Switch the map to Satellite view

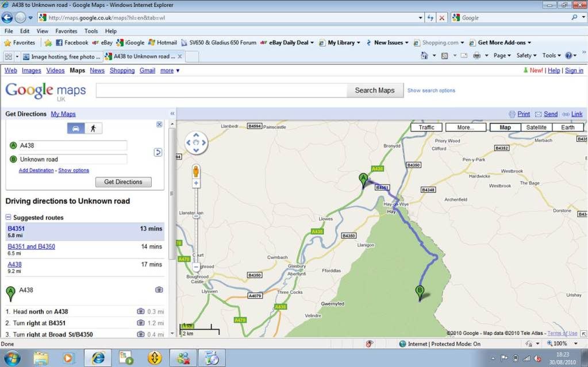coord(536,128)
